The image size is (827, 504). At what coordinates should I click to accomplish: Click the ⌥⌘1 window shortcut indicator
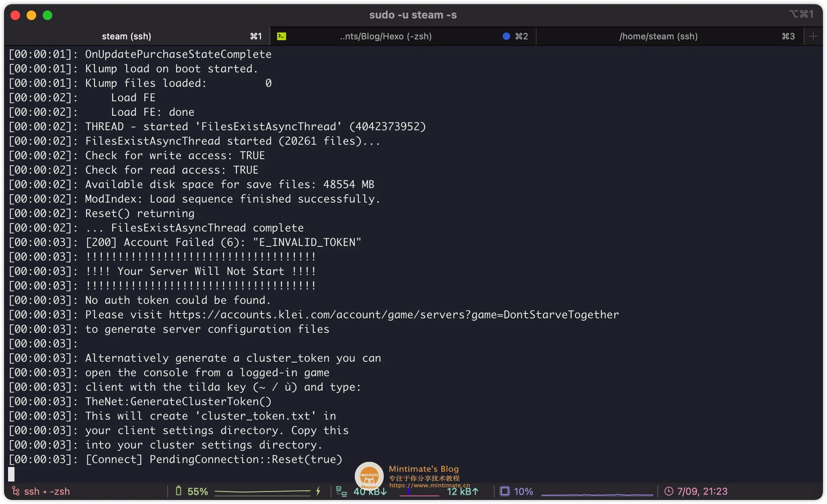[801, 14]
